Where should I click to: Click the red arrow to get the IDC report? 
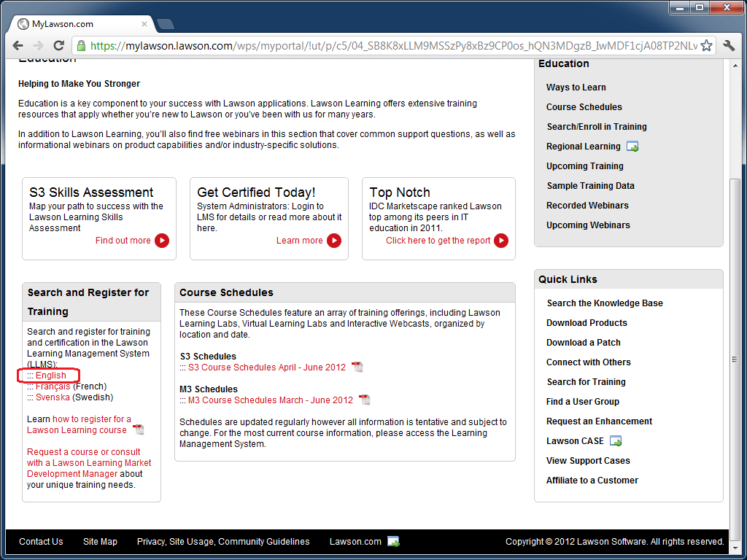501,241
